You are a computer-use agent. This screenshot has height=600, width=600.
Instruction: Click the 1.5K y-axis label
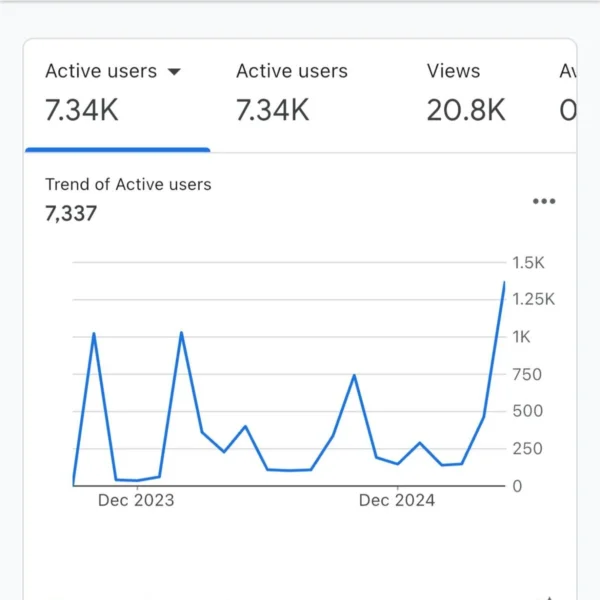[528, 263]
